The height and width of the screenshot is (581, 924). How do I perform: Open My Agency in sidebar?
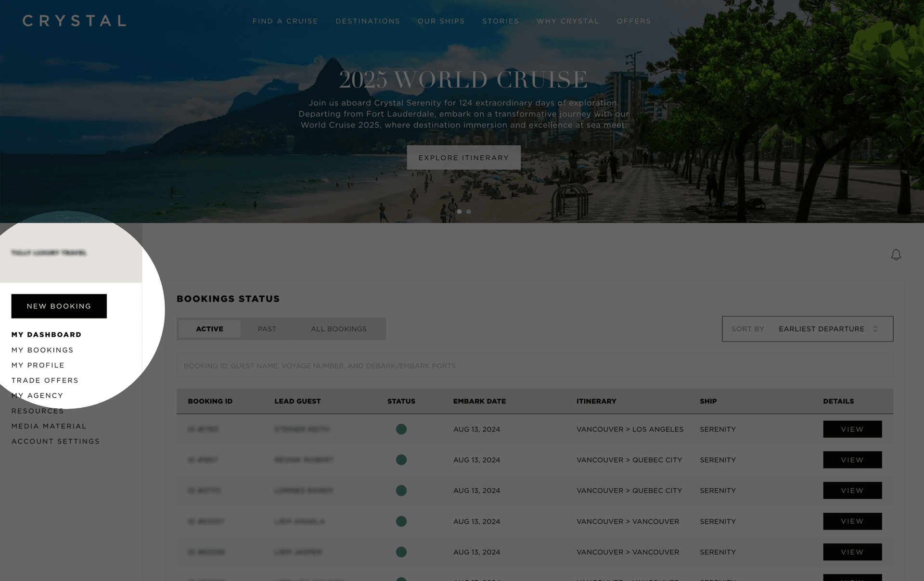pyautogui.click(x=37, y=396)
